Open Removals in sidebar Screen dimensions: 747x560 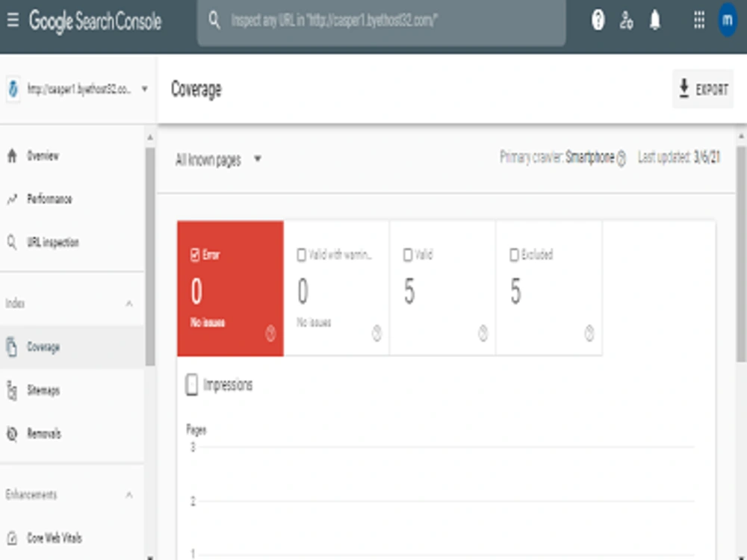click(72, 434)
